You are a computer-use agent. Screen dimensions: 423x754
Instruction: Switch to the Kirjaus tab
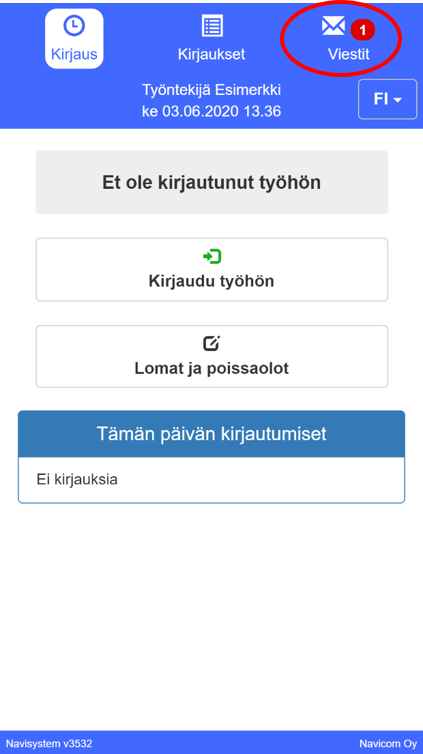74,38
